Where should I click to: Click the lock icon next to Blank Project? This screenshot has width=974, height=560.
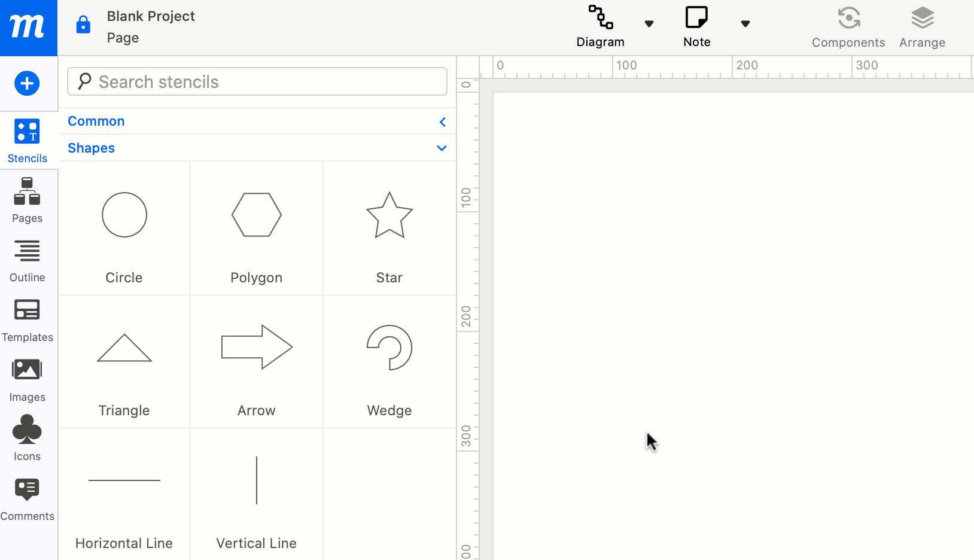[83, 25]
